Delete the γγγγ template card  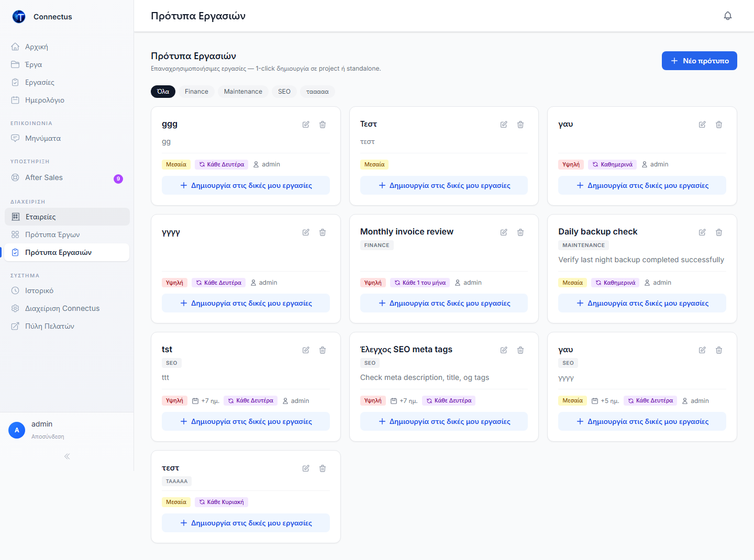(x=323, y=232)
